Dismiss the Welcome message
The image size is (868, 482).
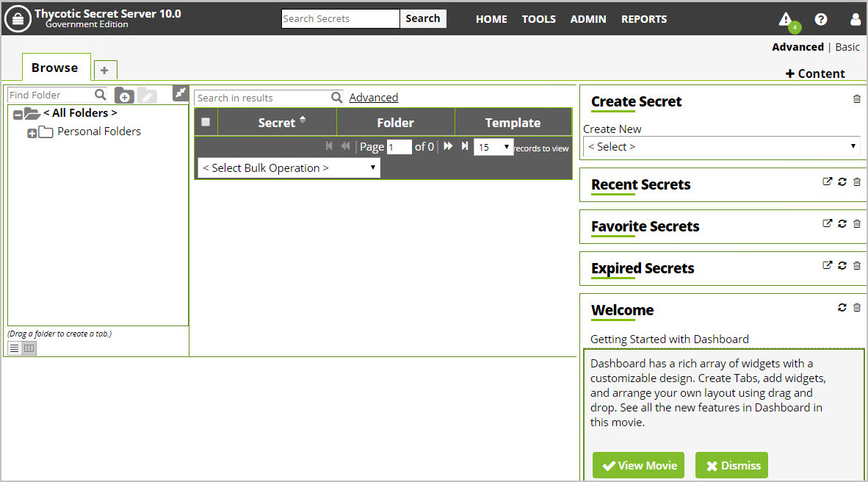coord(732,465)
